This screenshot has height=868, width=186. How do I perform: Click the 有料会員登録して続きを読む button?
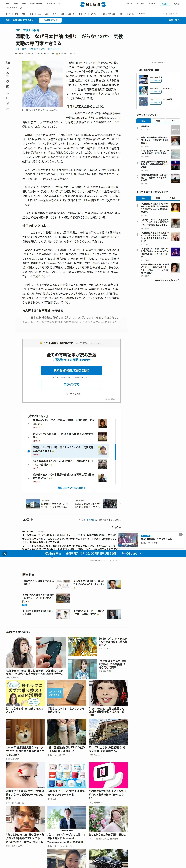point(72,370)
